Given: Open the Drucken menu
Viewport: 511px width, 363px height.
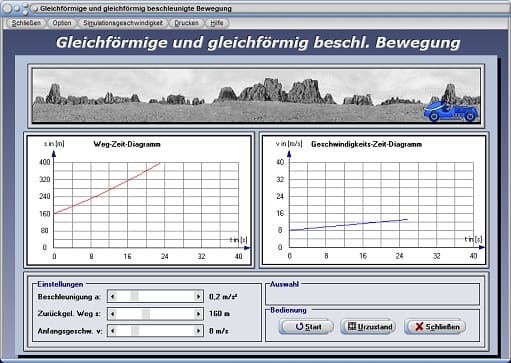Looking at the screenshot, I should (x=186, y=23).
